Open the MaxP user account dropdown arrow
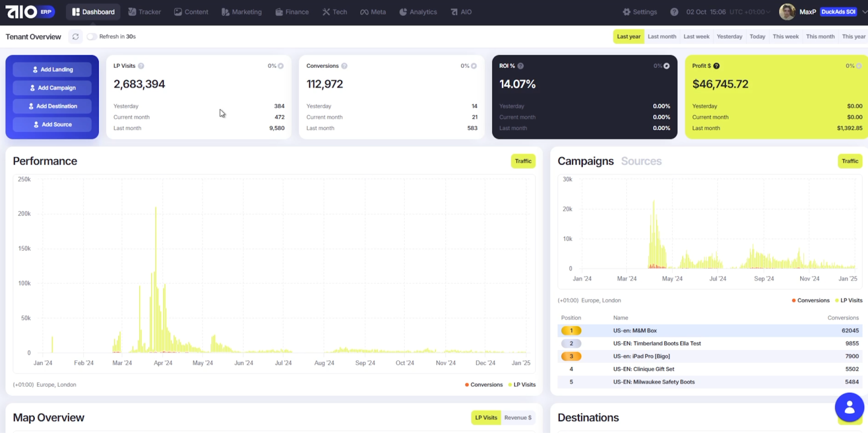The height and width of the screenshot is (433, 868). 864,12
